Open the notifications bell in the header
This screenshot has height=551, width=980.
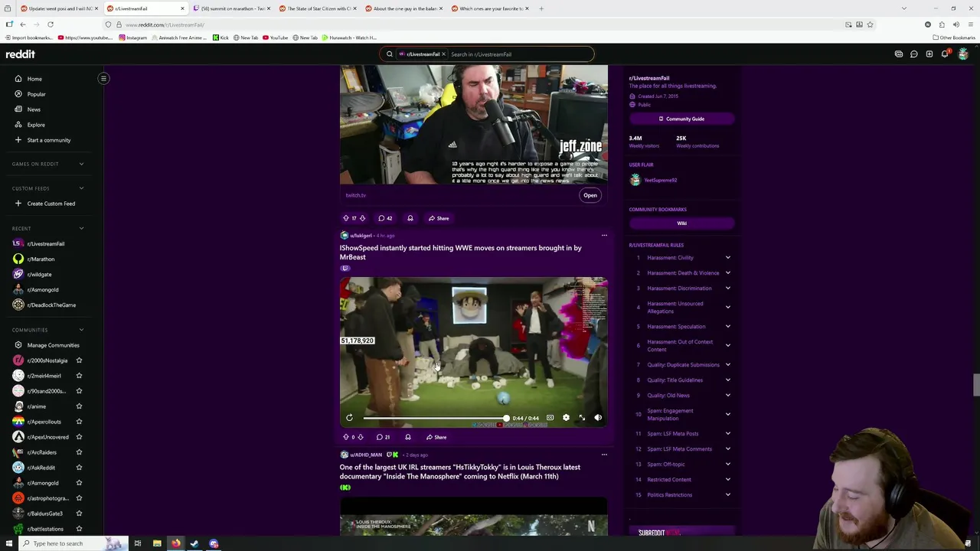click(x=945, y=54)
